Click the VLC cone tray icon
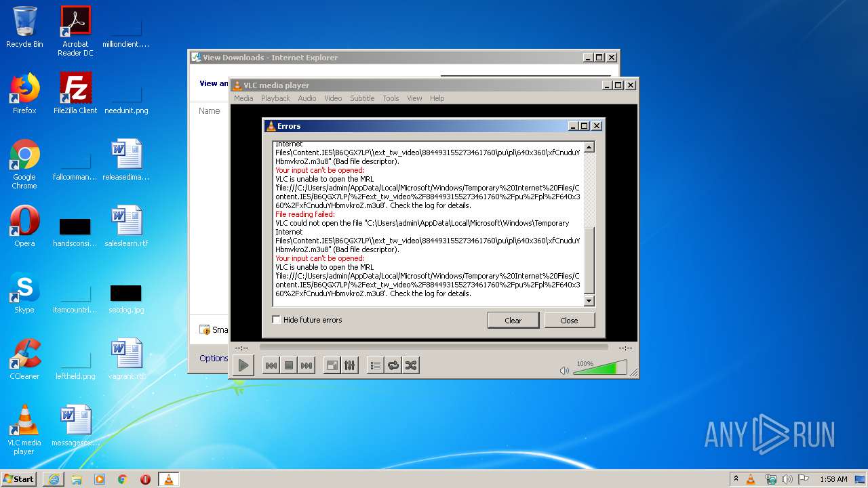This screenshot has height=488, width=868. coord(751,479)
